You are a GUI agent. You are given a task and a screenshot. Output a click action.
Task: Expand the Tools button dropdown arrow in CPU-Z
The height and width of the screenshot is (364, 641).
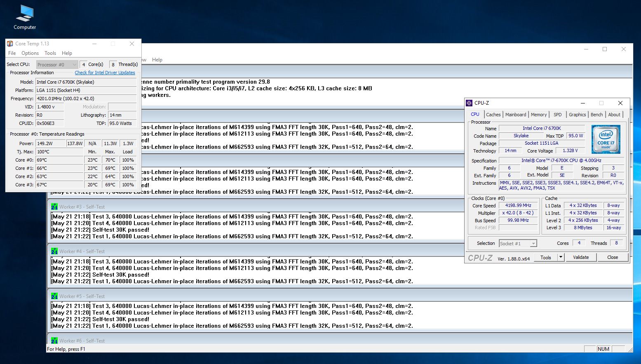pos(561,257)
